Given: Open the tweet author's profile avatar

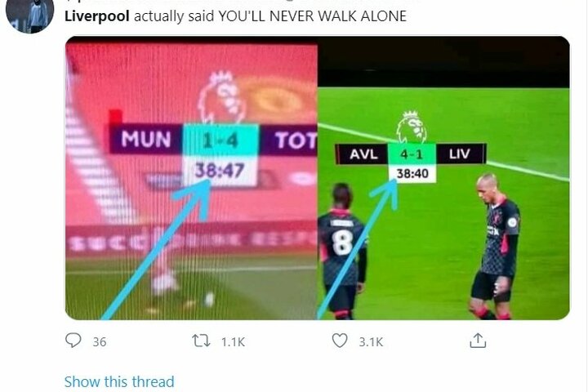Looking at the screenshot, I should point(29,15).
